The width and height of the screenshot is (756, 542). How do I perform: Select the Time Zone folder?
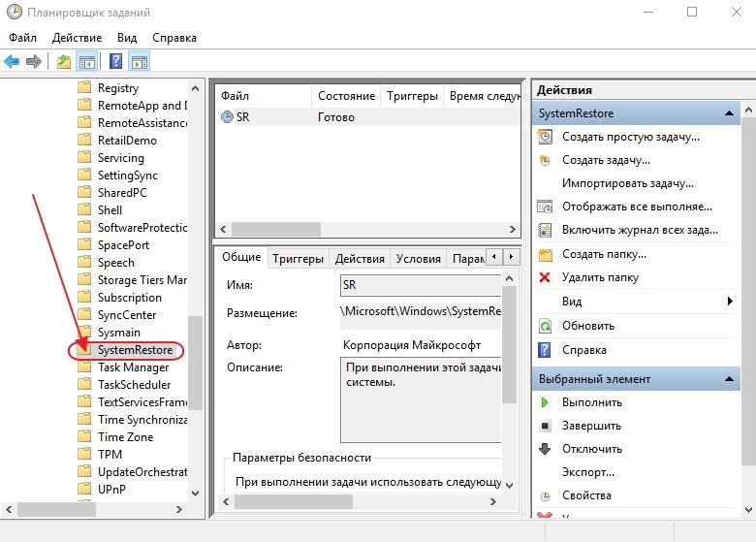tap(125, 437)
